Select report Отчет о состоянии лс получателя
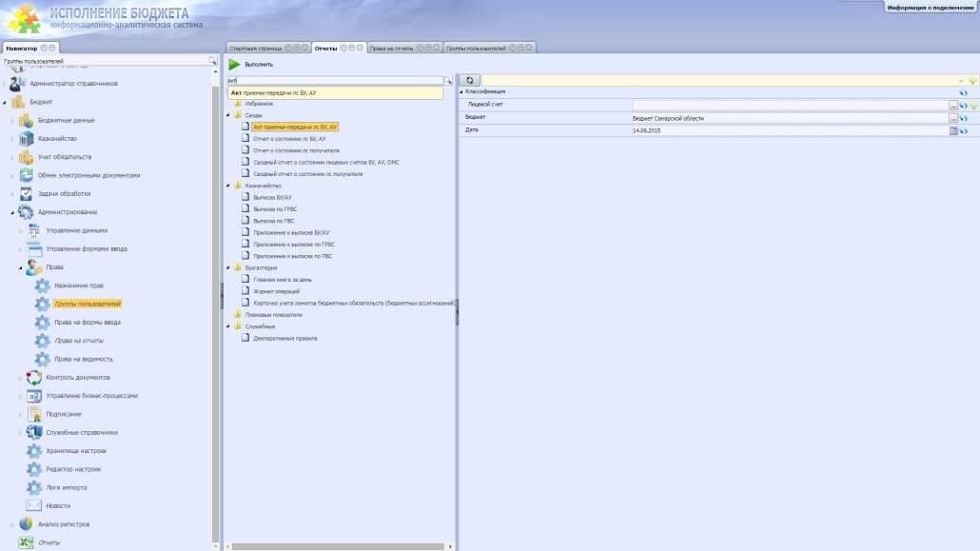Screen dimensions: 980x551 click(x=296, y=150)
